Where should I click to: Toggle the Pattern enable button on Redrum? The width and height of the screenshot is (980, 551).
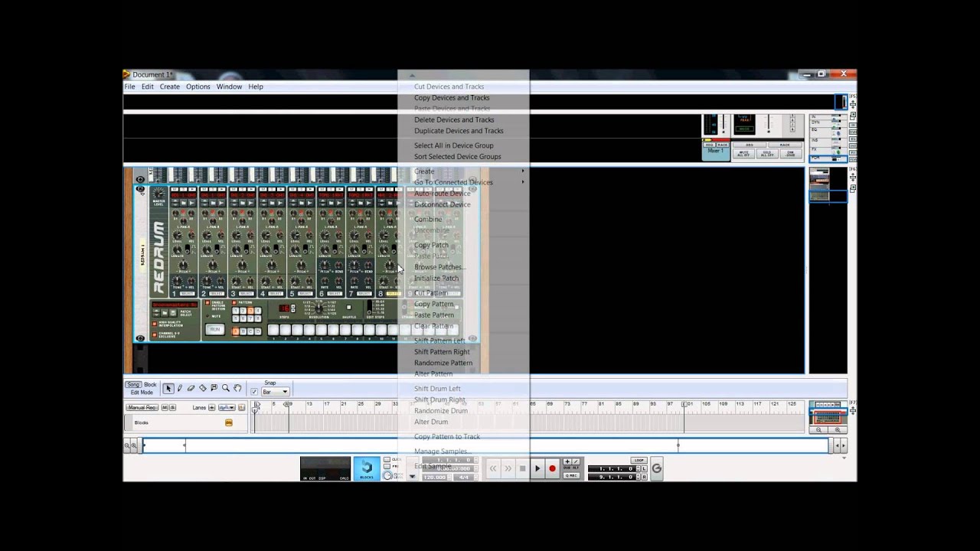click(x=234, y=302)
